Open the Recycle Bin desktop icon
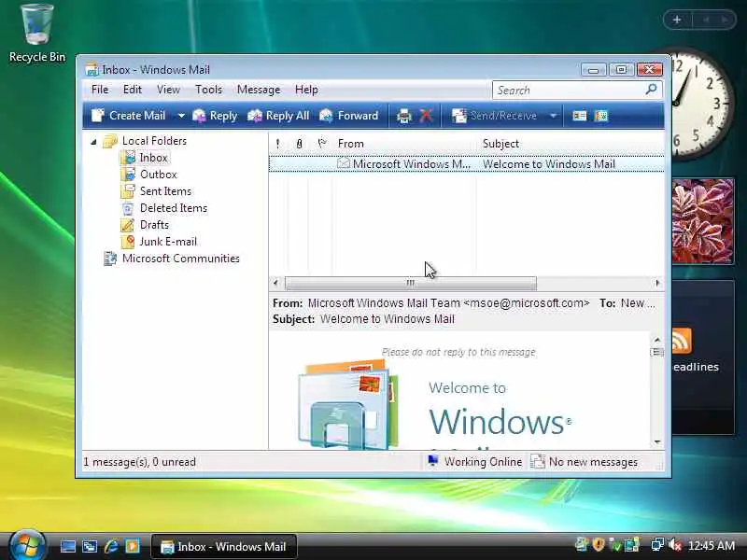The height and width of the screenshot is (560, 747). (37, 34)
